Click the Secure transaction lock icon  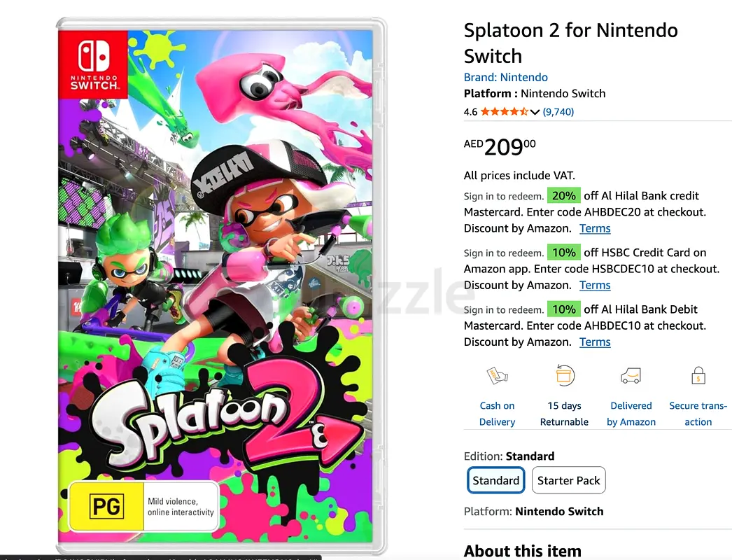point(698,377)
